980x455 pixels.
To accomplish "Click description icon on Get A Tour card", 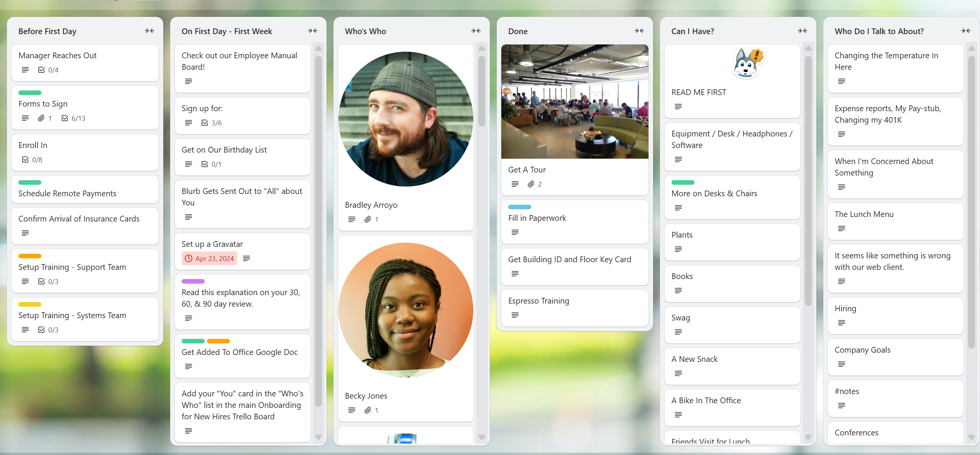I will [x=515, y=184].
